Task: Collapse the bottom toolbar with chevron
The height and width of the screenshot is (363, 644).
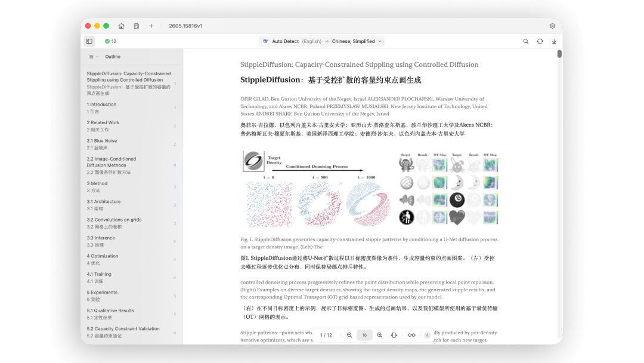Action: click(x=427, y=335)
